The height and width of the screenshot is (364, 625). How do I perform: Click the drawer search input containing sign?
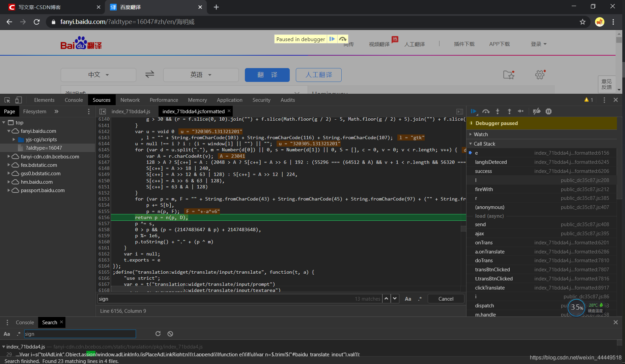[80, 334]
